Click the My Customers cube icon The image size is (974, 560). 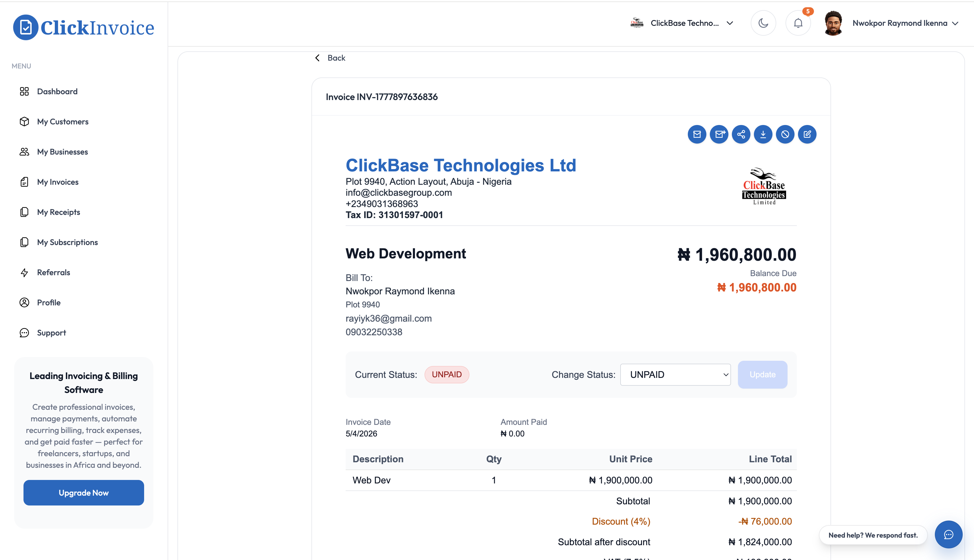click(x=24, y=122)
